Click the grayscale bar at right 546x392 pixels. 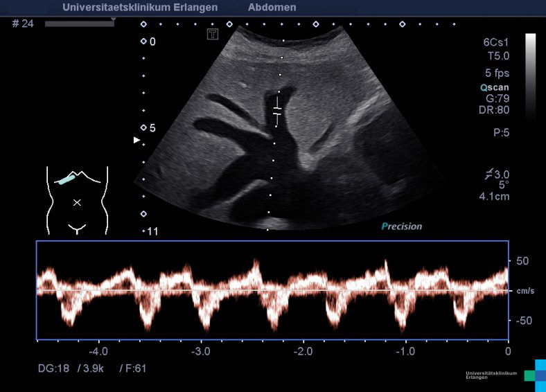(x=530, y=76)
